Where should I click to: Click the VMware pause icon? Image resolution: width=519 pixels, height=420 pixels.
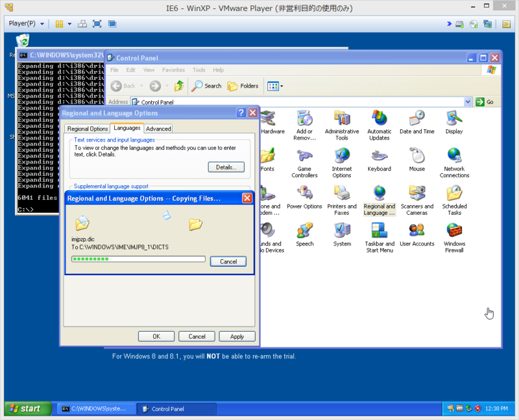click(x=59, y=23)
